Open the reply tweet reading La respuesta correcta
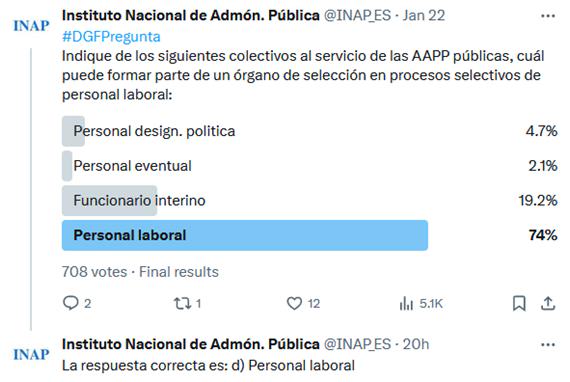 [208, 365]
